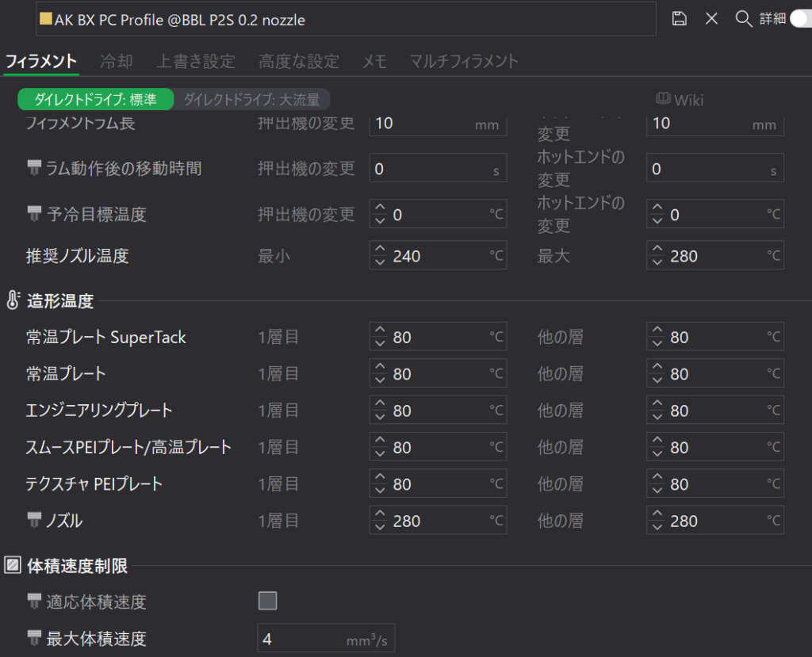Enable the 適応体積速度 checkbox
Screen dimensions: 812x657
point(268,602)
